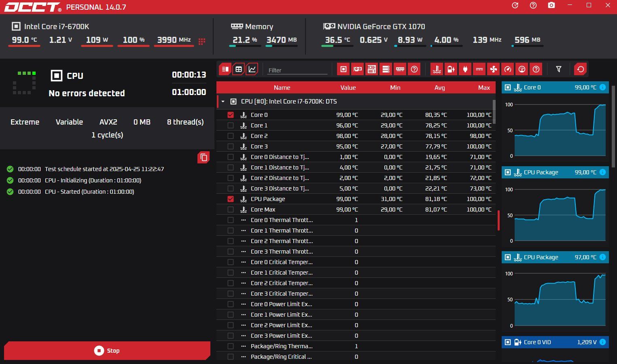Collapse the CPU [#0] Intel Core i7-6700K group
Viewport: 617px width, 364px height.
pyautogui.click(x=223, y=102)
